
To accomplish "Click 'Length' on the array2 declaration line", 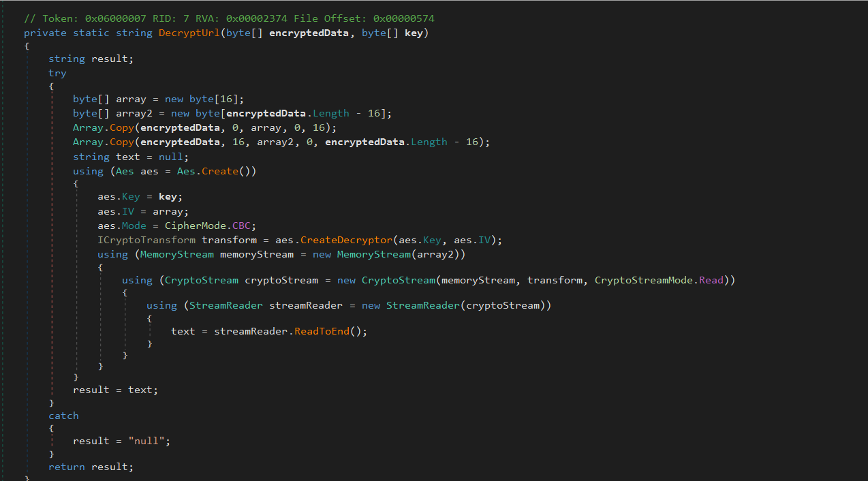I will [x=331, y=113].
